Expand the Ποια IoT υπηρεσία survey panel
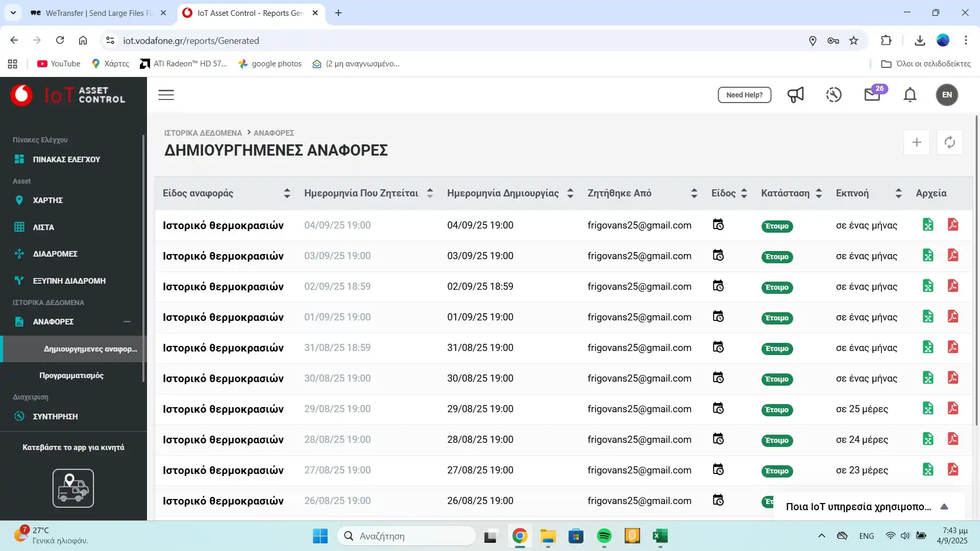The image size is (980, 551). tap(944, 507)
